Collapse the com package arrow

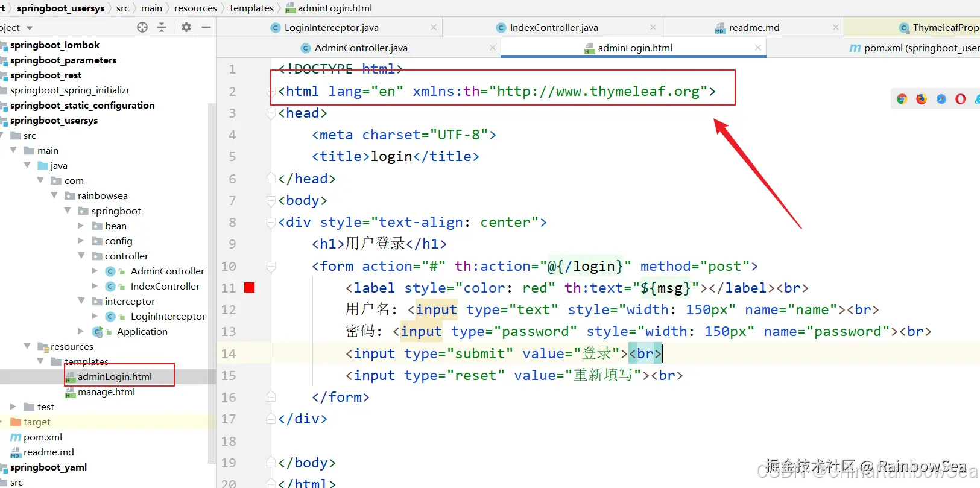(x=40, y=180)
